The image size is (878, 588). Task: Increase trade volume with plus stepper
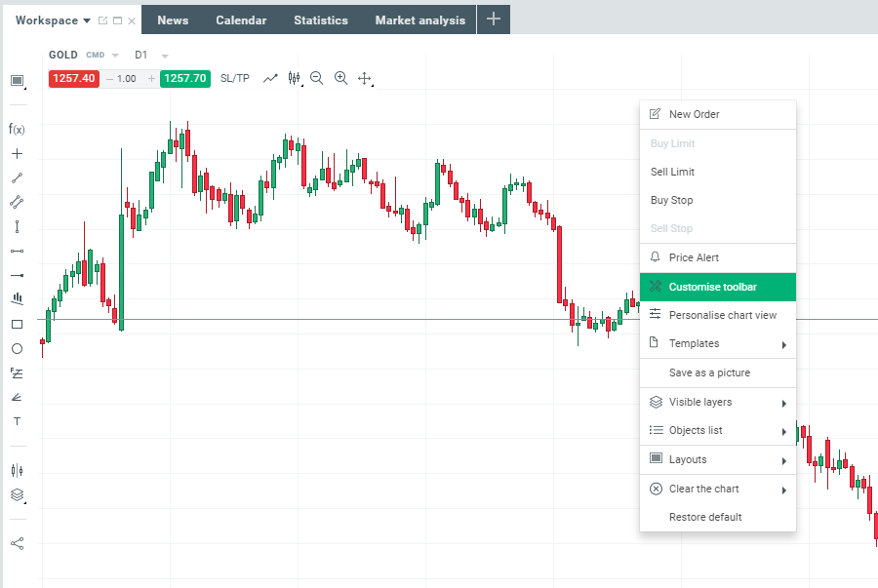(151, 78)
